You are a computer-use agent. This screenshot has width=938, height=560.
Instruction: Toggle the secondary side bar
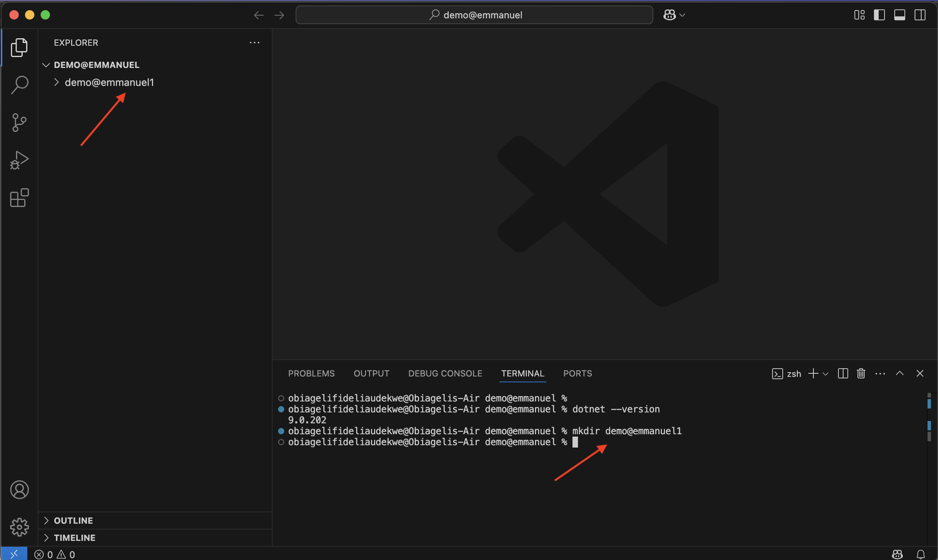[x=920, y=15]
